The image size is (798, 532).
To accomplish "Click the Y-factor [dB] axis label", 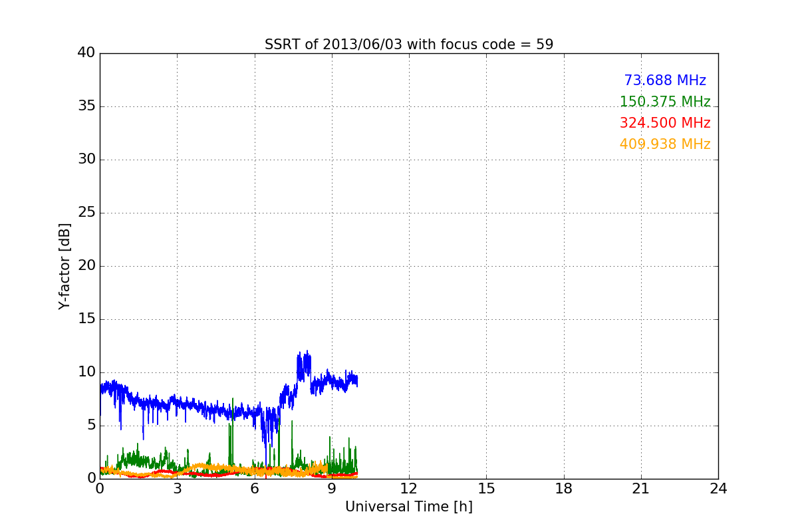I will point(65,266).
